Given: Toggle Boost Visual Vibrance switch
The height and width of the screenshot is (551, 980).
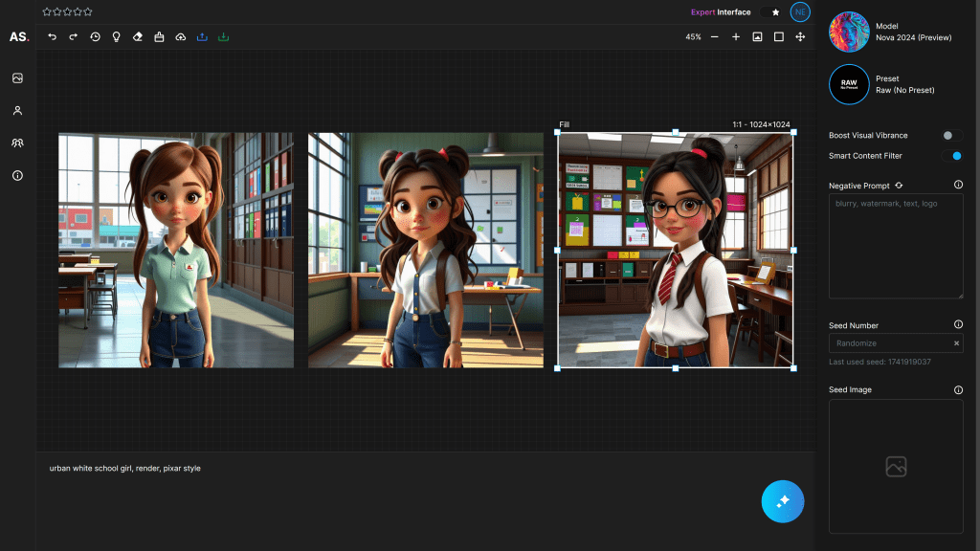Looking at the screenshot, I should coord(951,136).
